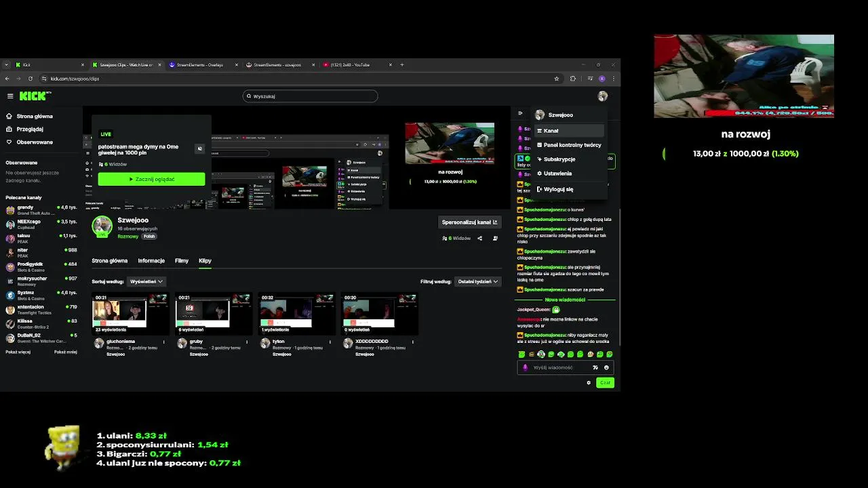Select Kanał from user menu
Image resolution: width=868 pixels, height=488 pixels.
568,131
